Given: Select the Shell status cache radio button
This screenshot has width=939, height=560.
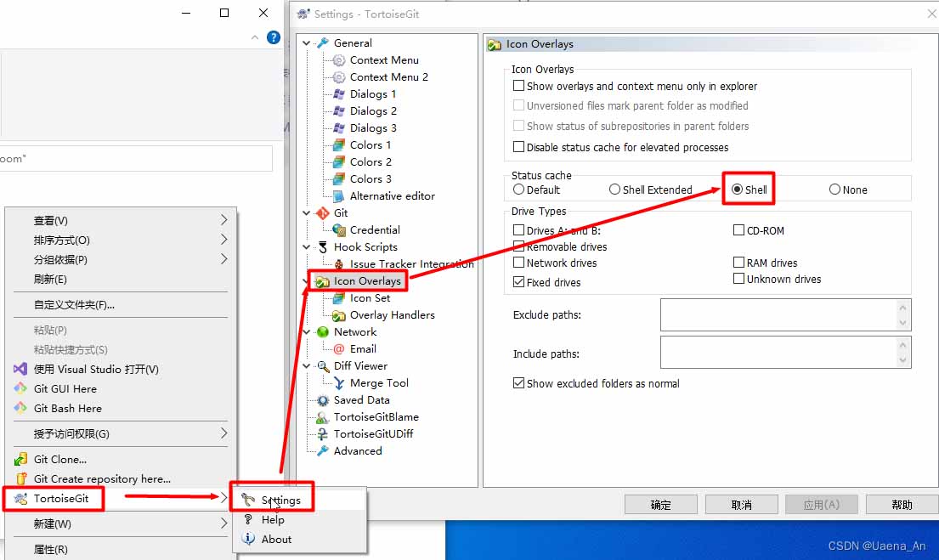Looking at the screenshot, I should tap(738, 189).
